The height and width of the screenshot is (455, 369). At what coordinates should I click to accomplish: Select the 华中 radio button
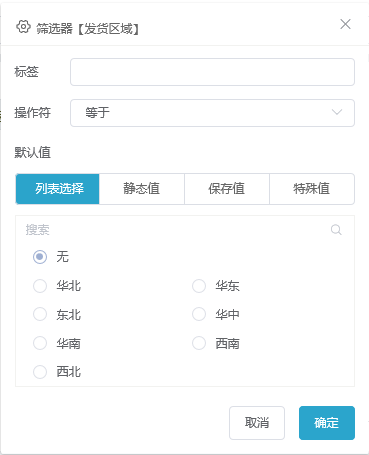[199, 314]
